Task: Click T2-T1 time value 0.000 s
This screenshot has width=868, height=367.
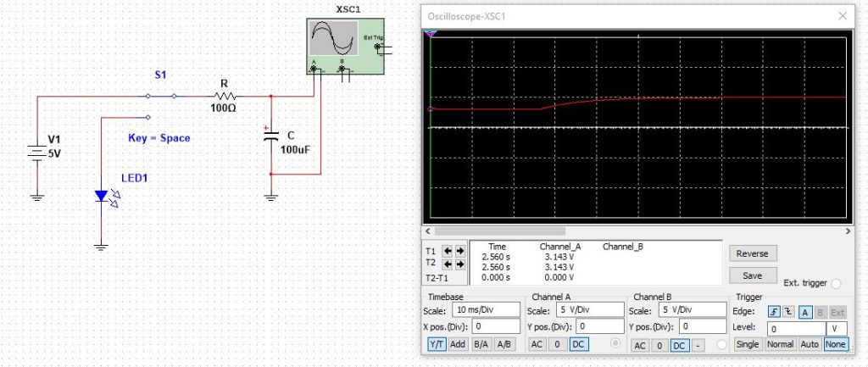Action: (496, 277)
